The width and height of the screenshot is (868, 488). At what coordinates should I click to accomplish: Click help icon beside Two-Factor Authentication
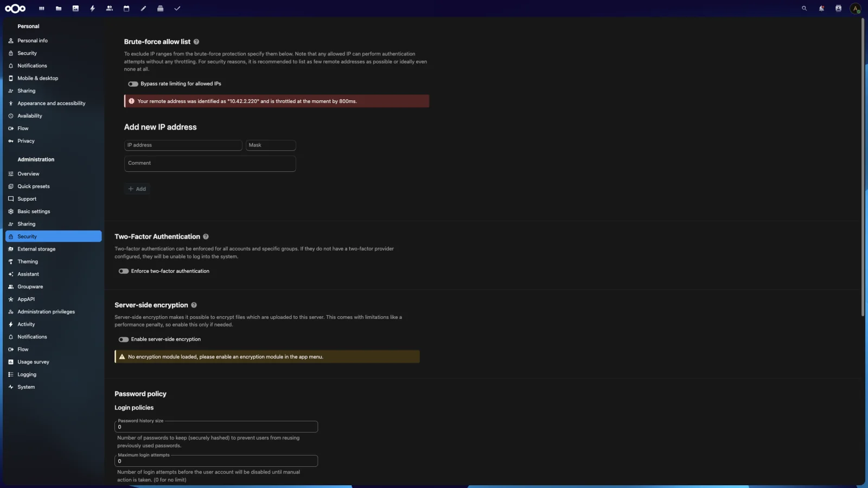(x=206, y=236)
